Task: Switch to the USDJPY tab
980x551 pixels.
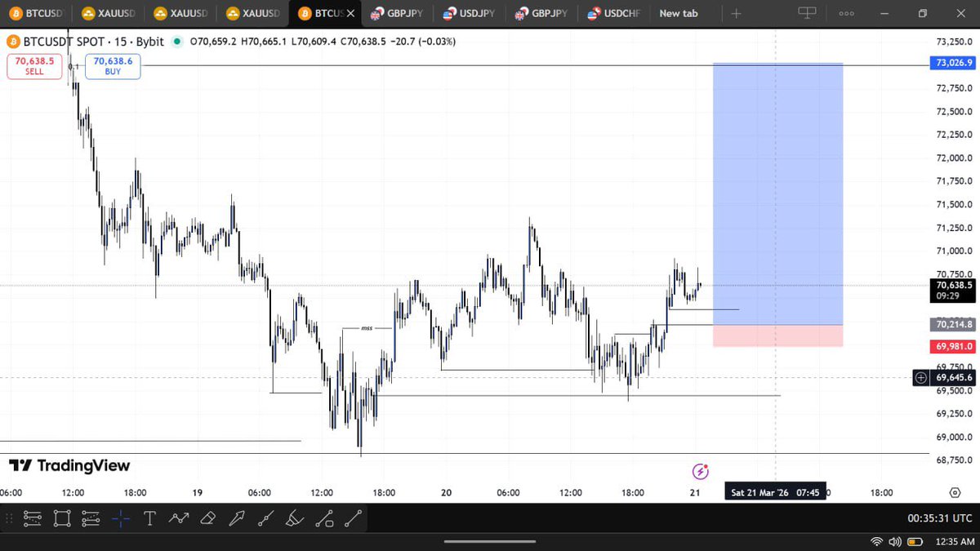Action: pos(470,13)
